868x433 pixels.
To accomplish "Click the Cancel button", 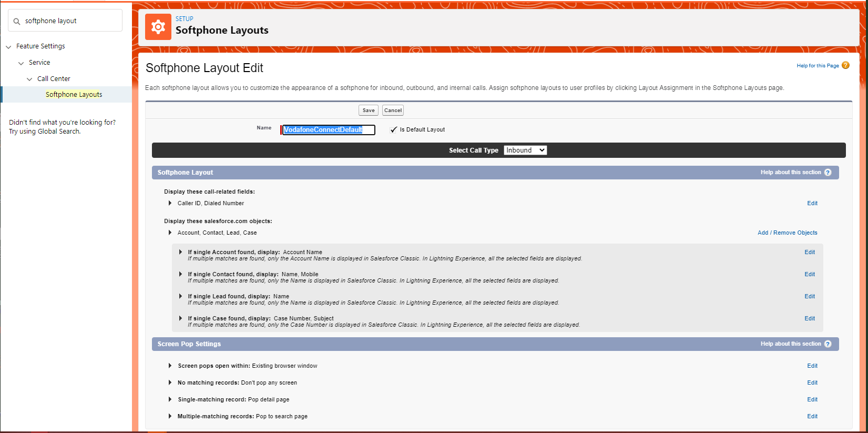I will [x=393, y=110].
